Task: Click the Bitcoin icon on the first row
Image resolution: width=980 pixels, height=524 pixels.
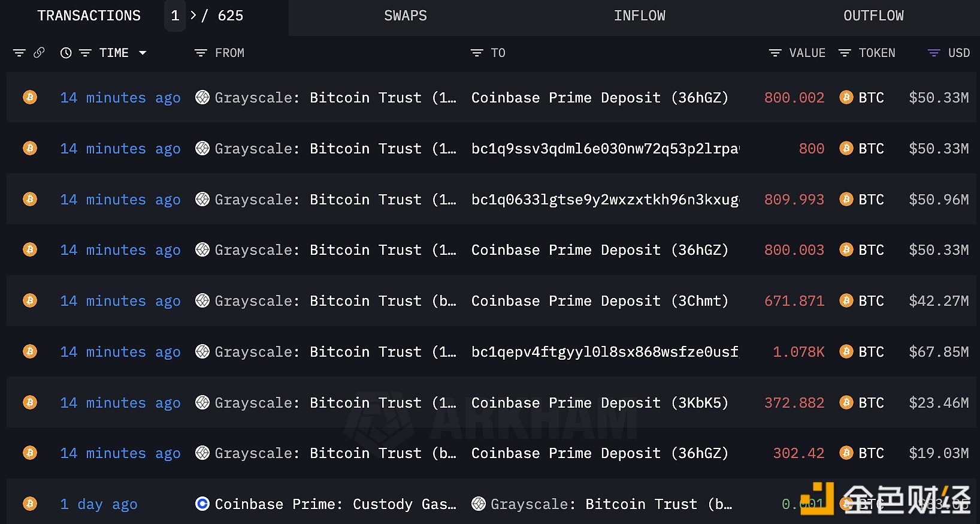Action: pos(30,97)
